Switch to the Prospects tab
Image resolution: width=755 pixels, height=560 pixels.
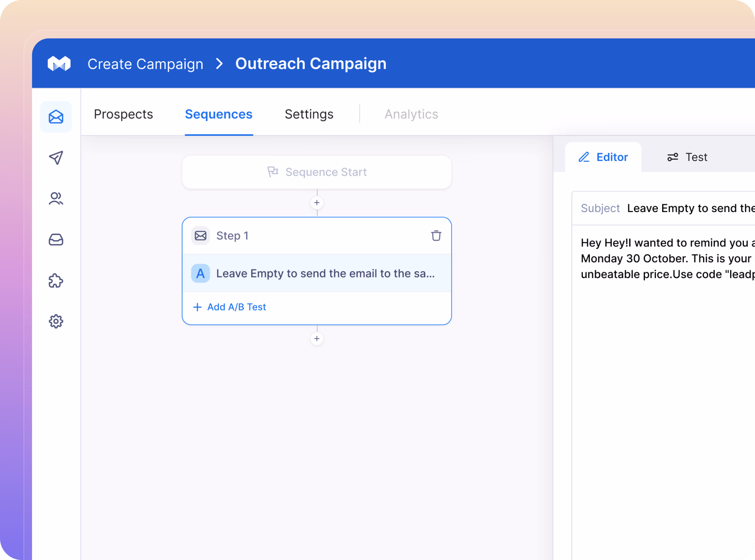point(123,114)
